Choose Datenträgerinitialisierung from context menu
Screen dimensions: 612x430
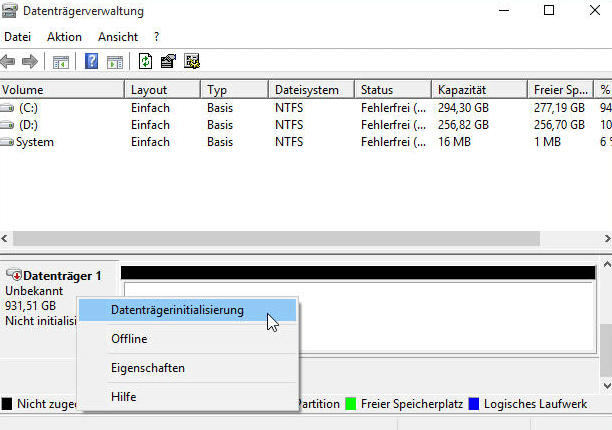click(177, 310)
